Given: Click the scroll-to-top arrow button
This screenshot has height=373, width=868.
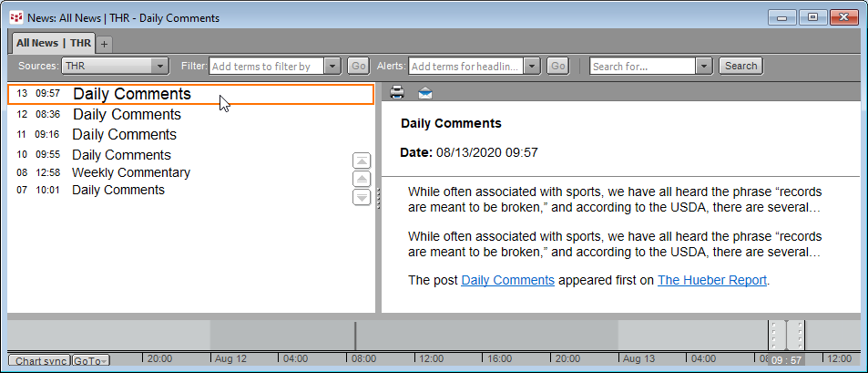Looking at the screenshot, I should (x=362, y=161).
